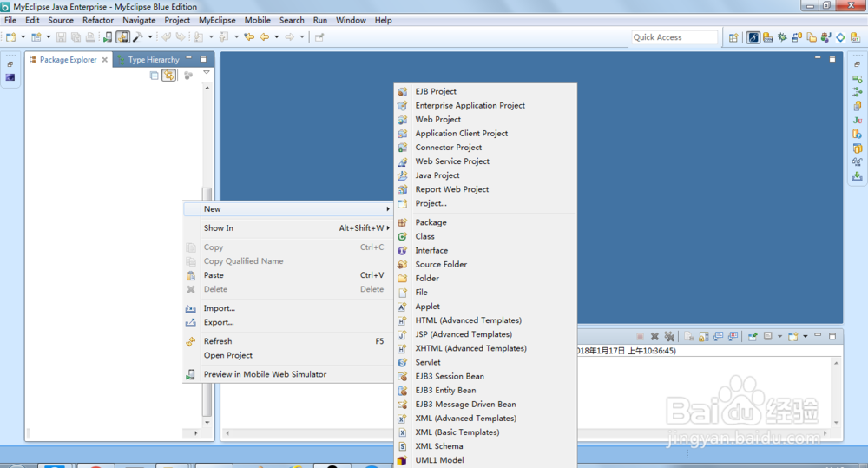
Task: Open the Window menu
Action: coord(351,20)
